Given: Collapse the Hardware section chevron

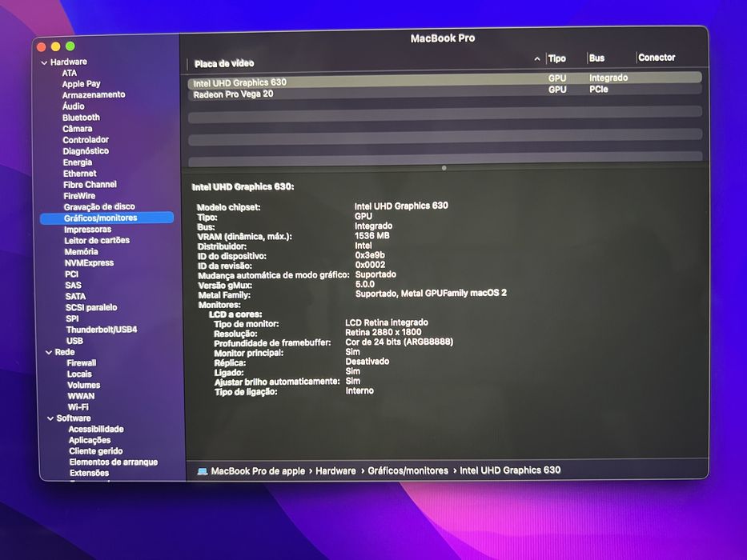Looking at the screenshot, I should coord(44,62).
